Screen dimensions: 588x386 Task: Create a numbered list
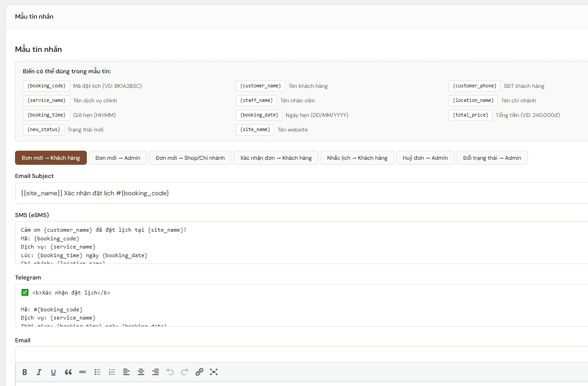click(112, 372)
